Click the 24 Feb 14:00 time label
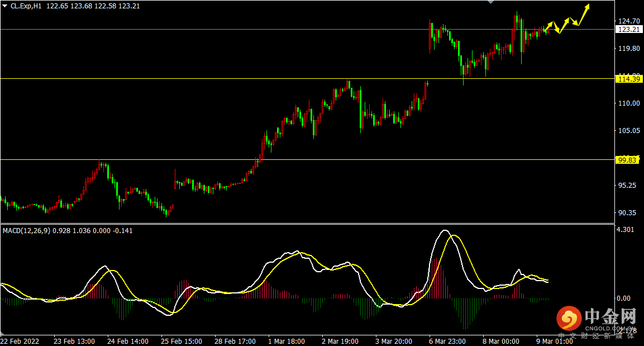 point(128,342)
